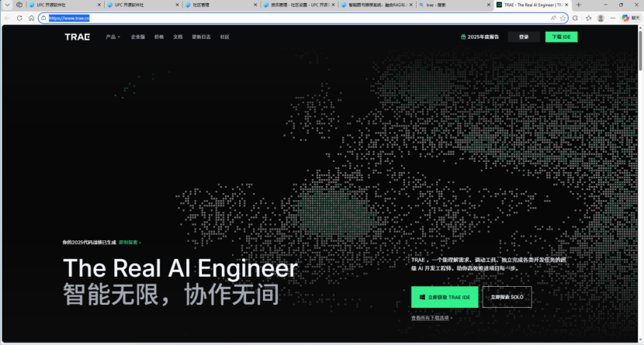The width and height of the screenshot is (644, 345).
Task: Open the new tab plus button
Action: (578, 5)
